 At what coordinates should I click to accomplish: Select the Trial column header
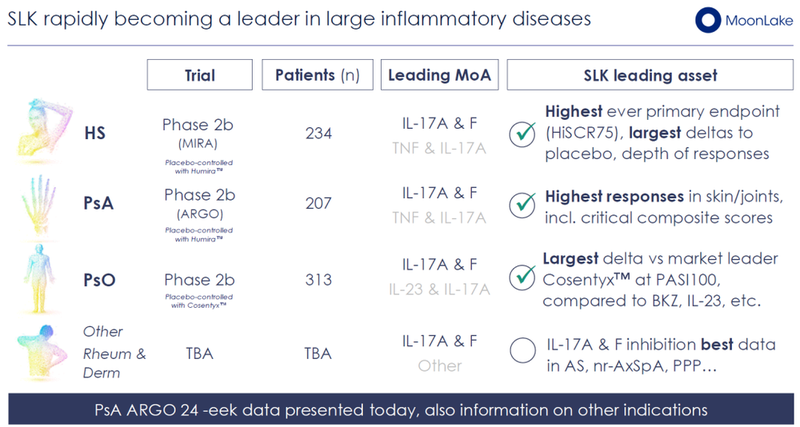click(198, 75)
